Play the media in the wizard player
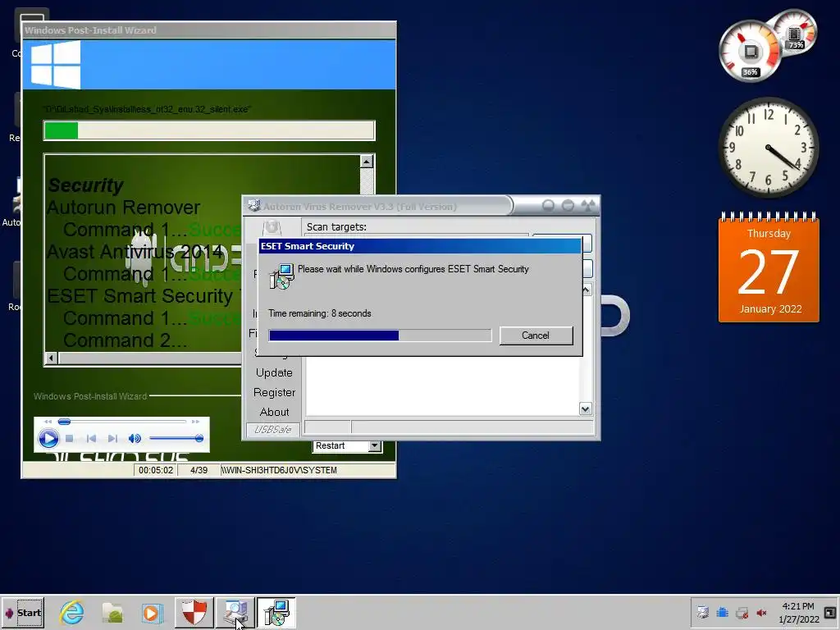 (48, 439)
